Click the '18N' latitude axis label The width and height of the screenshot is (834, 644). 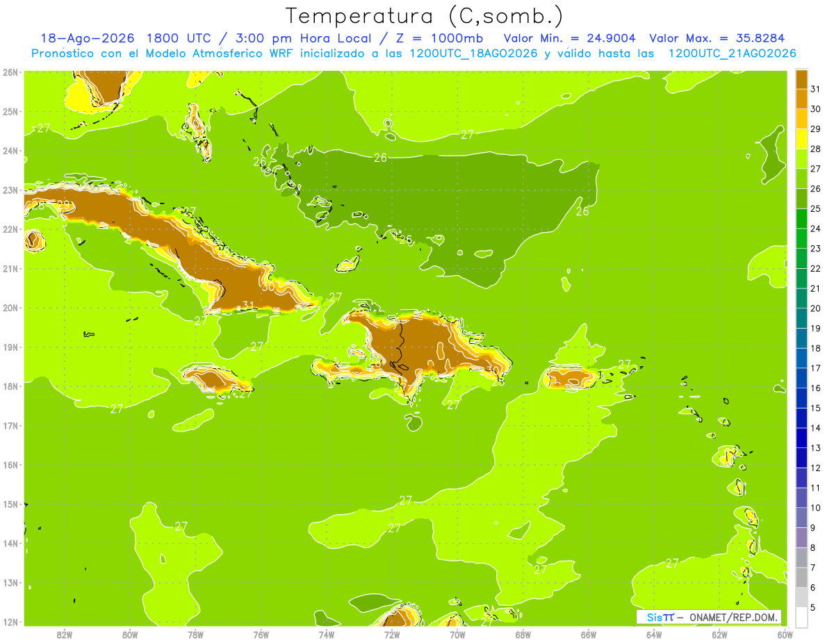click(x=10, y=387)
